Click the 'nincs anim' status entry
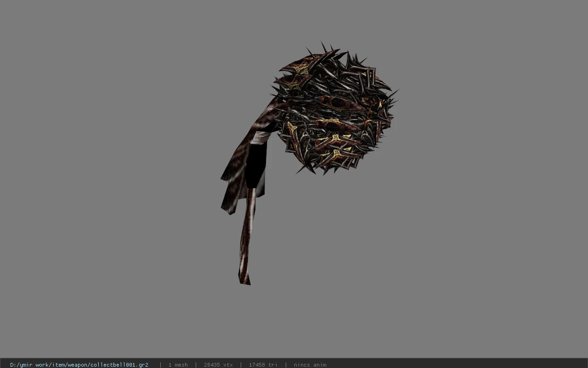Image resolution: width=588 pixels, height=368 pixels. (x=310, y=365)
